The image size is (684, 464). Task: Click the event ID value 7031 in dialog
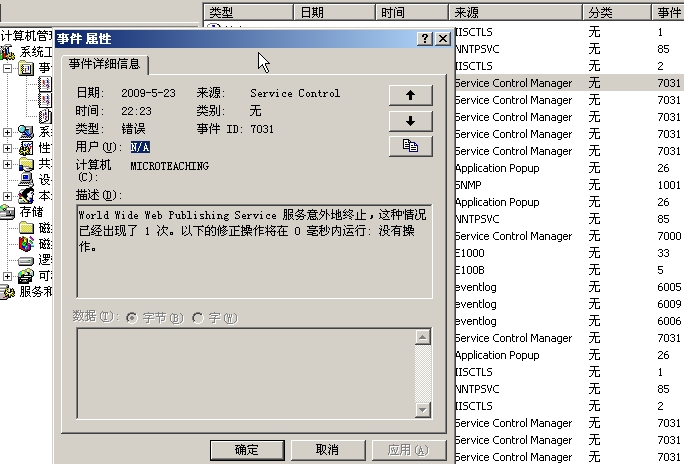pyautogui.click(x=262, y=129)
